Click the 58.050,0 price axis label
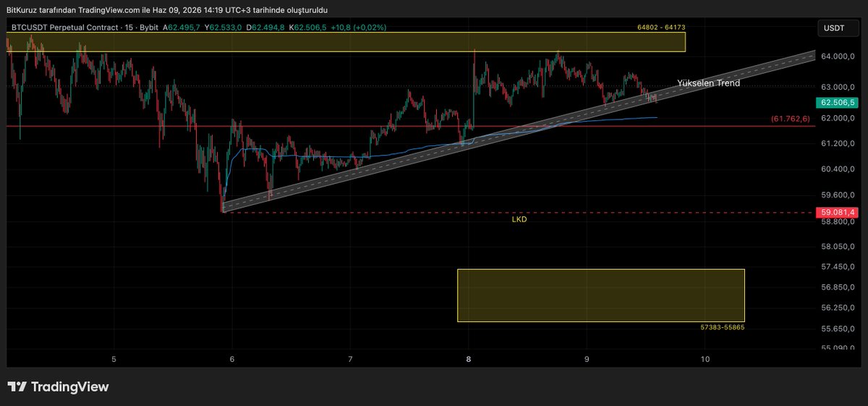Image resolution: width=868 pixels, height=406 pixels. (x=839, y=247)
